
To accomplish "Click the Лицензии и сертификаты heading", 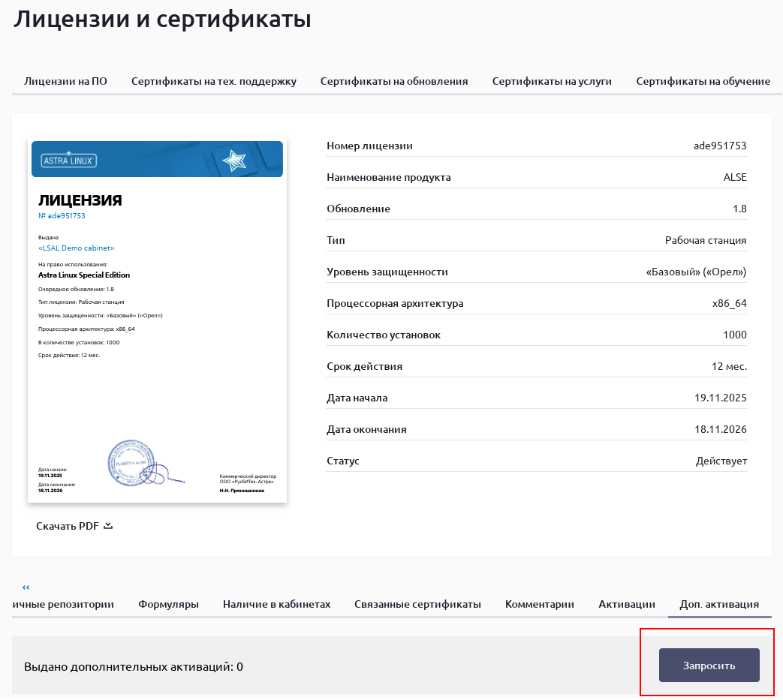I will click(162, 20).
